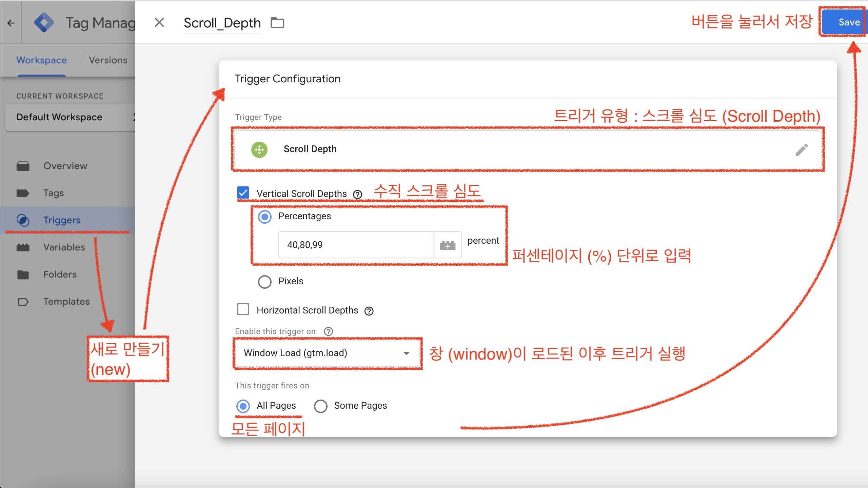
Task: Enable Horizontal Scroll Depths
Action: [x=242, y=309]
